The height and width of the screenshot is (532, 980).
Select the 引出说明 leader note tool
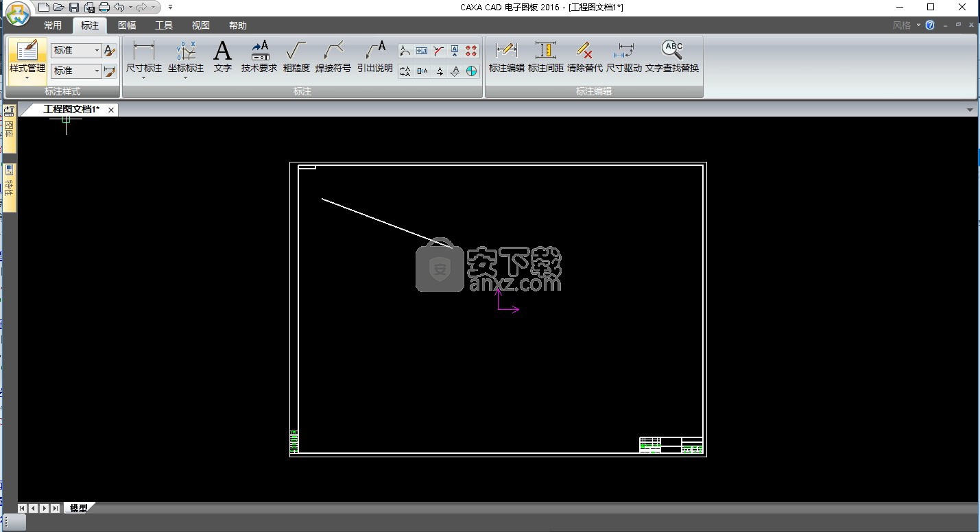tap(375, 56)
